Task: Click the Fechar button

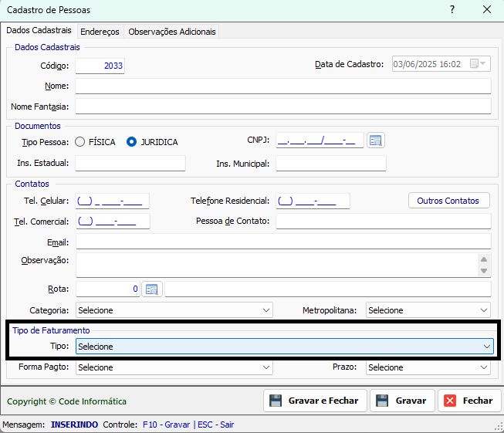Action: [x=469, y=401]
